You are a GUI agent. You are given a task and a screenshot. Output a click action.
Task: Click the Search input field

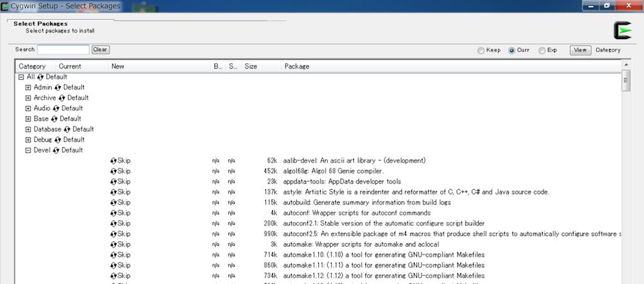coord(64,50)
